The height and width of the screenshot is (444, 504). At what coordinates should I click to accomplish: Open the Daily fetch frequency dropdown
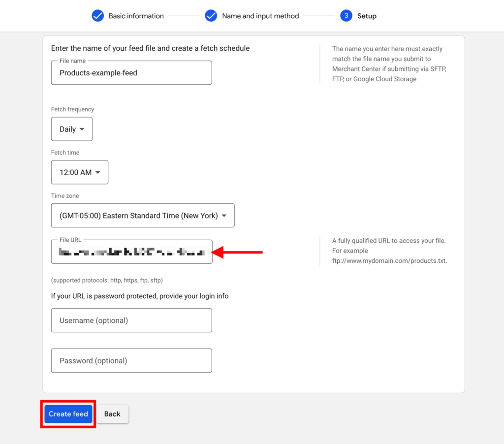[x=71, y=128]
